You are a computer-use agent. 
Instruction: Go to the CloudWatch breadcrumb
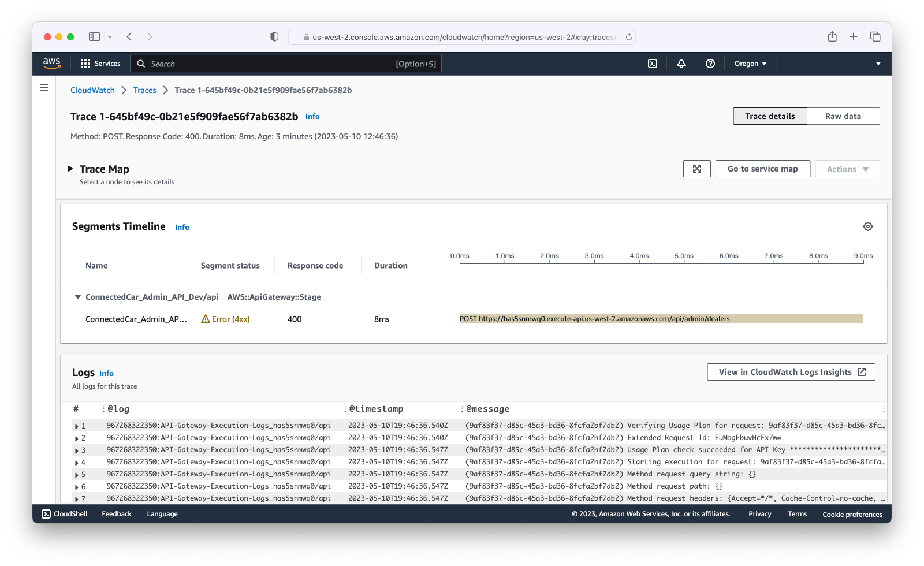pyautogui.click(x=92, y=90)
